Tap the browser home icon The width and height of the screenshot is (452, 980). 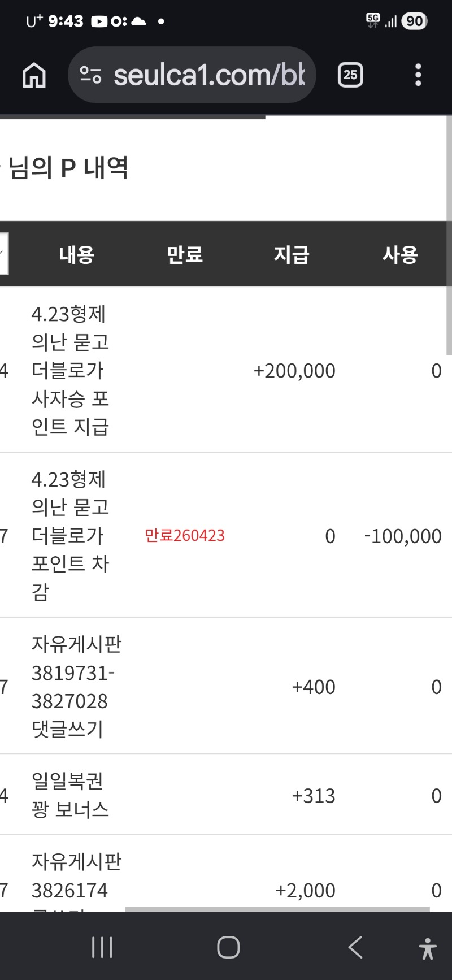coord(34,75)
